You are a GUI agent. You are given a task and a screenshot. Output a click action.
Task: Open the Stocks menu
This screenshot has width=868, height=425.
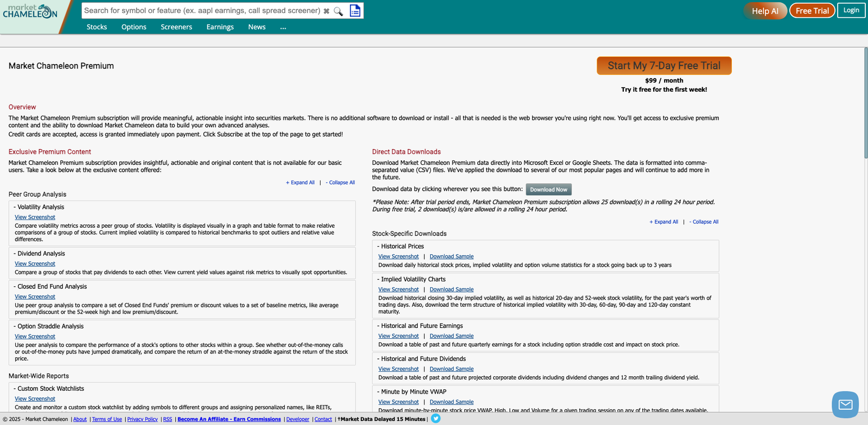point(97,27)
